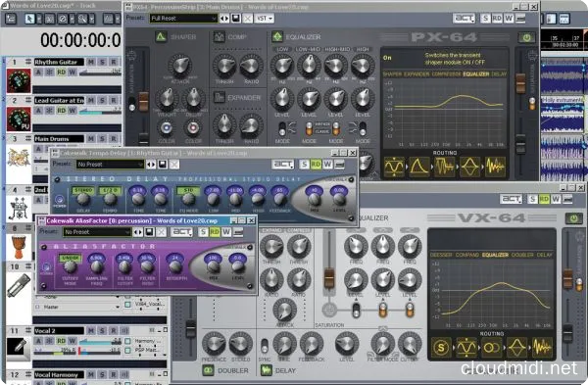Screen dimensions: 588x385
Task: Save preset in Tempo Delay window
Action: [x=163, y=165]
